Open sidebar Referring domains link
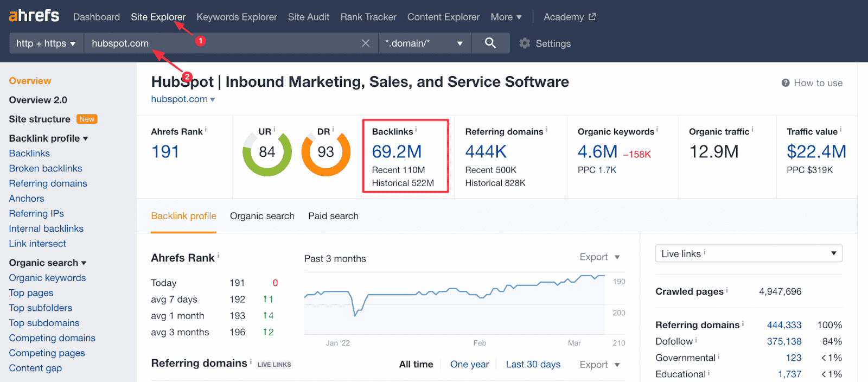 click(x=48, y=183)
